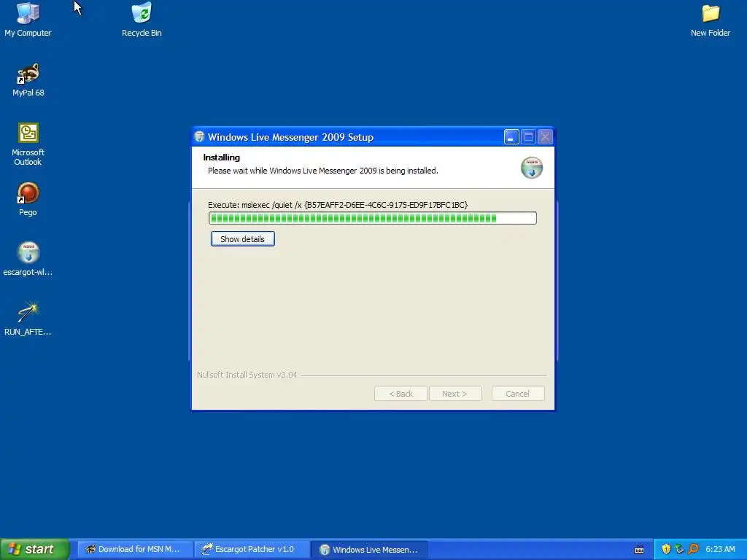Click the disabled Back button
Image resolution: width=747 pixels, height=560 pixels.
tap(400, 394)
